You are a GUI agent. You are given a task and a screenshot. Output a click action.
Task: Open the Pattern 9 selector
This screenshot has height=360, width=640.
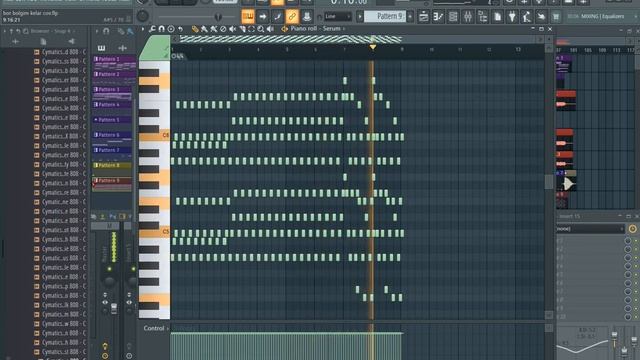point(385,16)
